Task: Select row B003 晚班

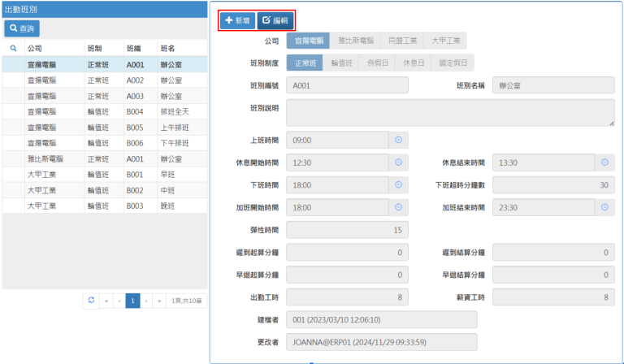Action: click(105, 206)
